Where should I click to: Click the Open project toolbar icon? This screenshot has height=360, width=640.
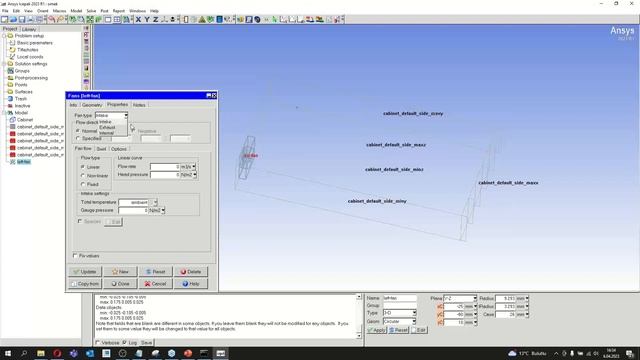tap(13, 19)
